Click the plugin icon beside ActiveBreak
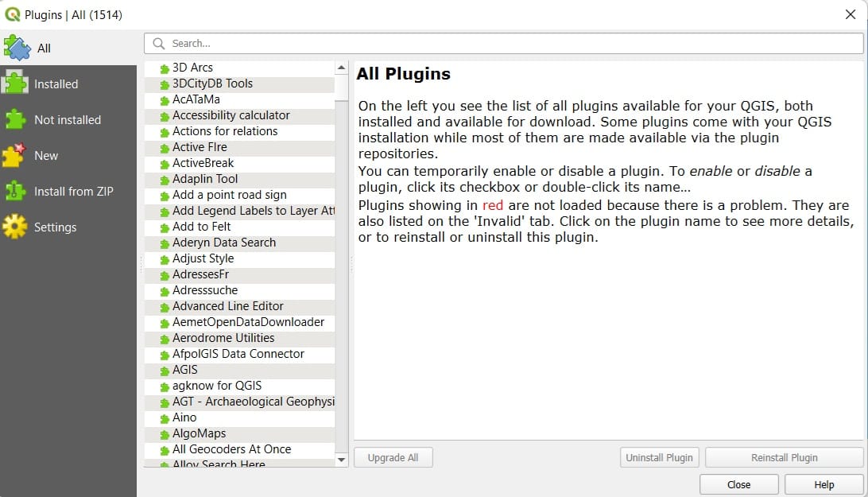 165,165
